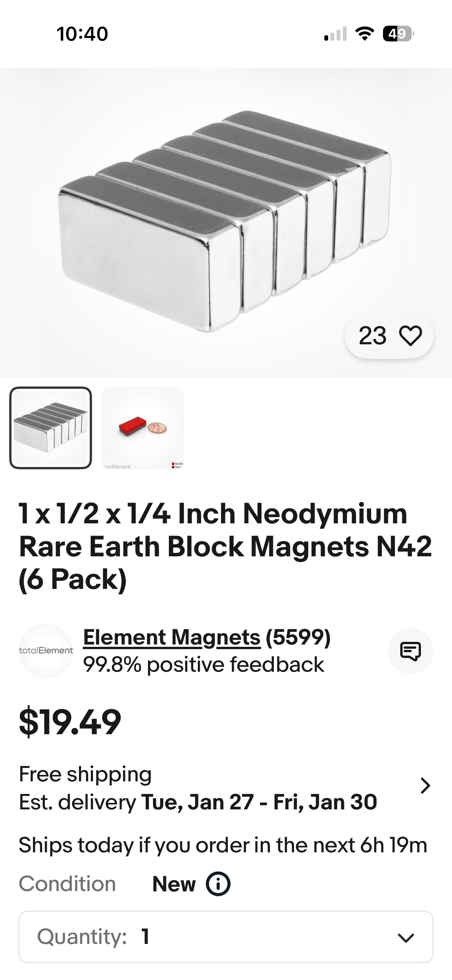Tap the totalElement seller logo
Screen dimensions: 452x980
tap(46, 651)
